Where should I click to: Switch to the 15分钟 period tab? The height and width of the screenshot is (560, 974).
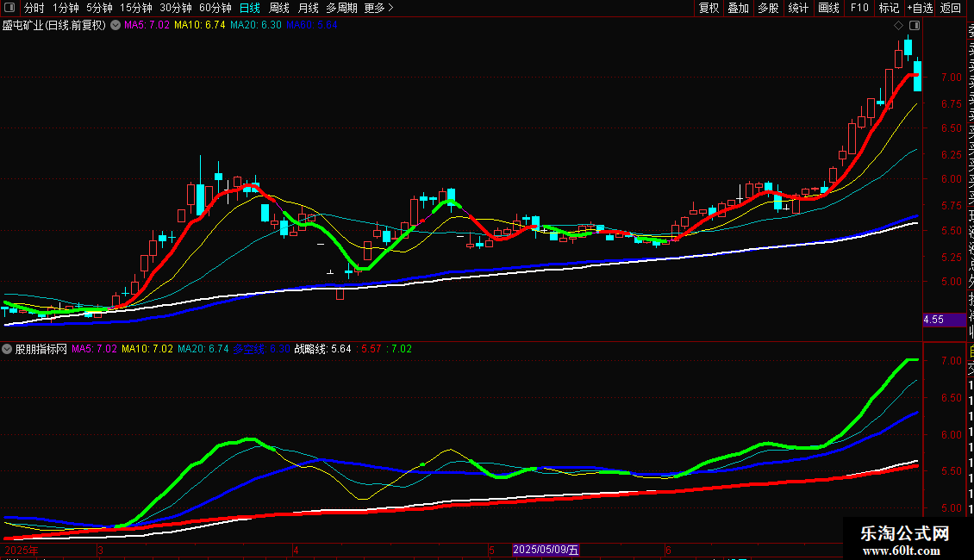tap(136, 8)
